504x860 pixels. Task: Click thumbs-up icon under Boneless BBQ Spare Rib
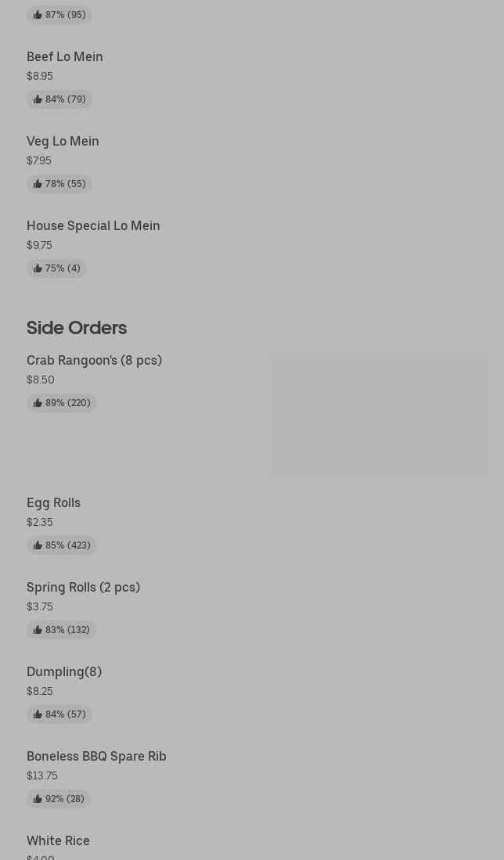point(38,799)
